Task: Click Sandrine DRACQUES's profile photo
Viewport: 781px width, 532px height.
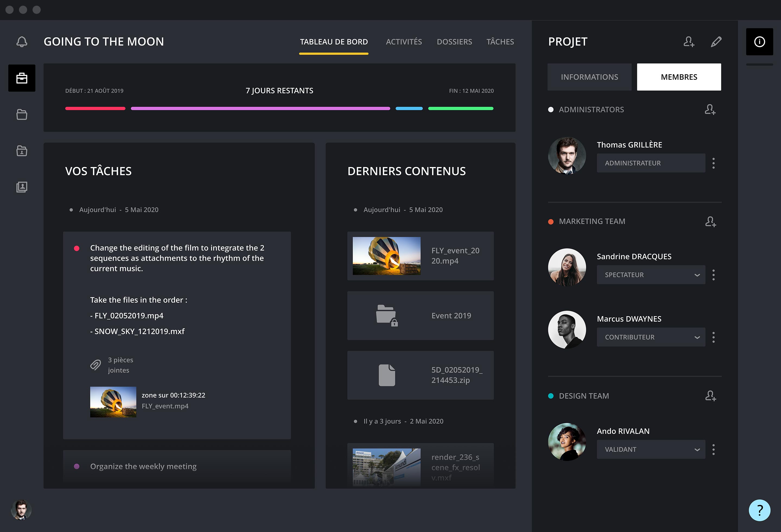Action: point(567,267)
